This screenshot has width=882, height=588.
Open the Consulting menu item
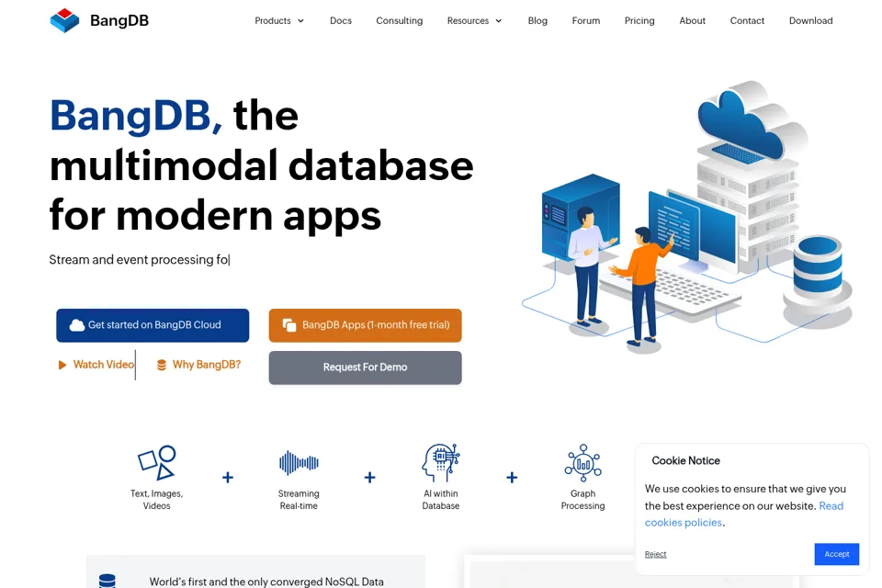(400, 21)
